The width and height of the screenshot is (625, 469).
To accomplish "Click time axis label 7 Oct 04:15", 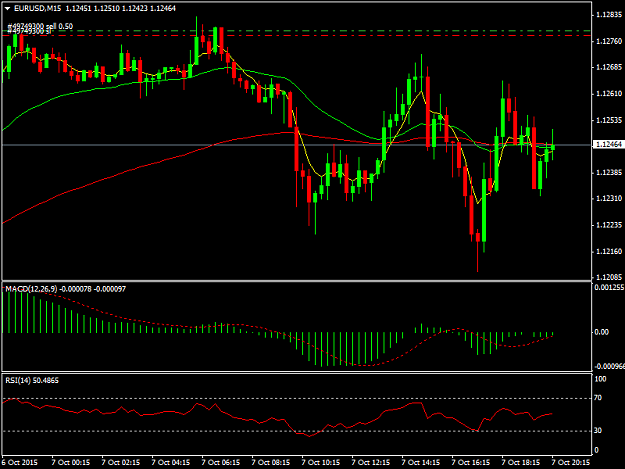I will tap(171, 463).
